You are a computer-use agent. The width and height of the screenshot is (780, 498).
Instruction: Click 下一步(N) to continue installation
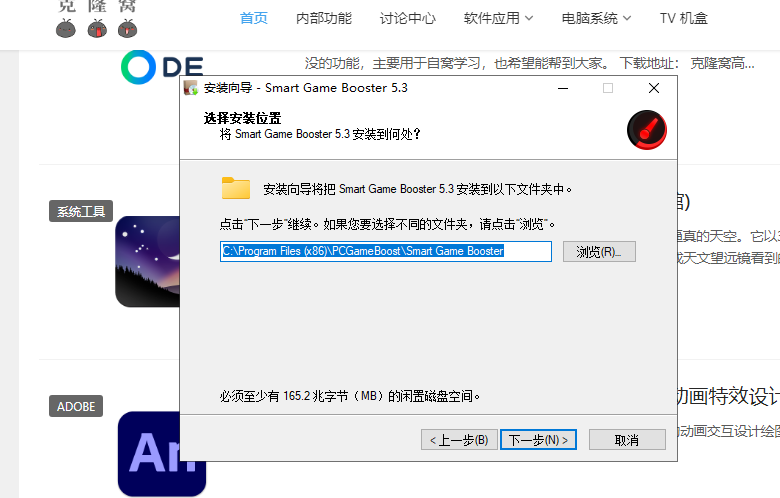538,440
